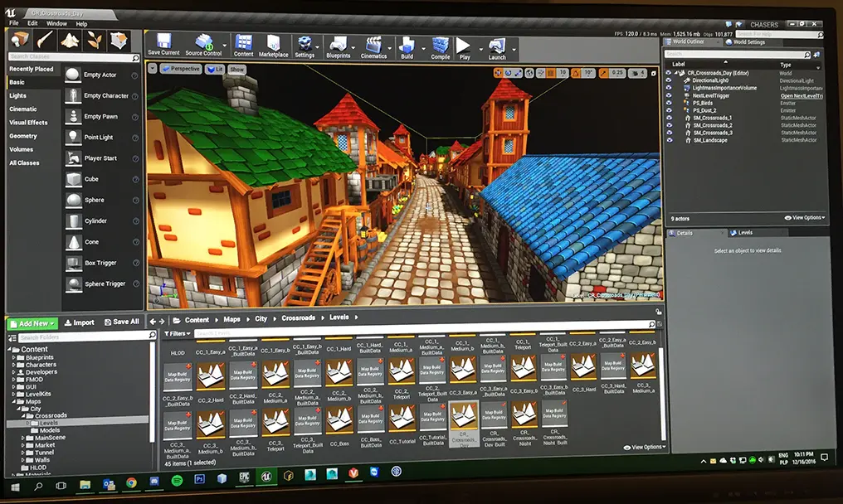Open the camera speed dropdown
The width and height of the screenshot is (843, 504).
tap(637, 73)
